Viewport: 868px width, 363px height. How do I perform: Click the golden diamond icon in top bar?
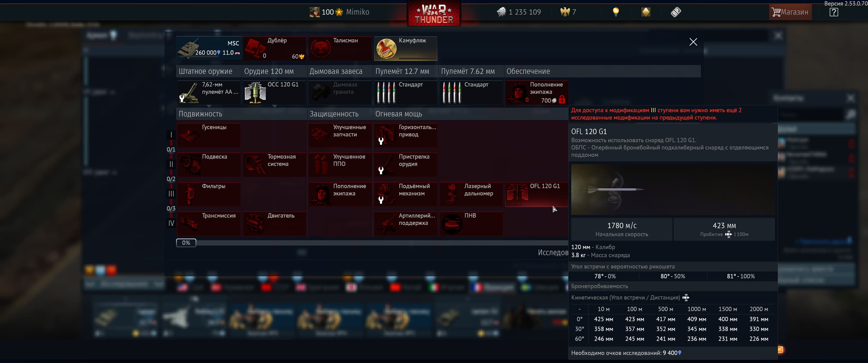646,12
